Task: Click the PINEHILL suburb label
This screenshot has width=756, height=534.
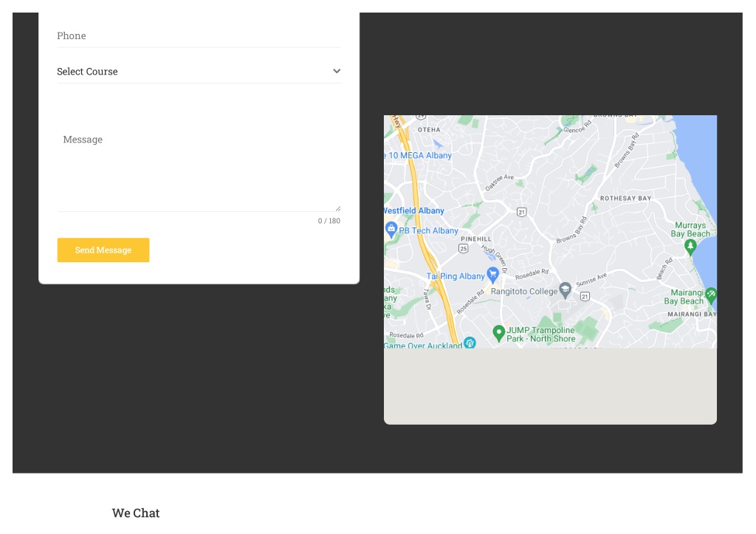Action: [476, 239]
